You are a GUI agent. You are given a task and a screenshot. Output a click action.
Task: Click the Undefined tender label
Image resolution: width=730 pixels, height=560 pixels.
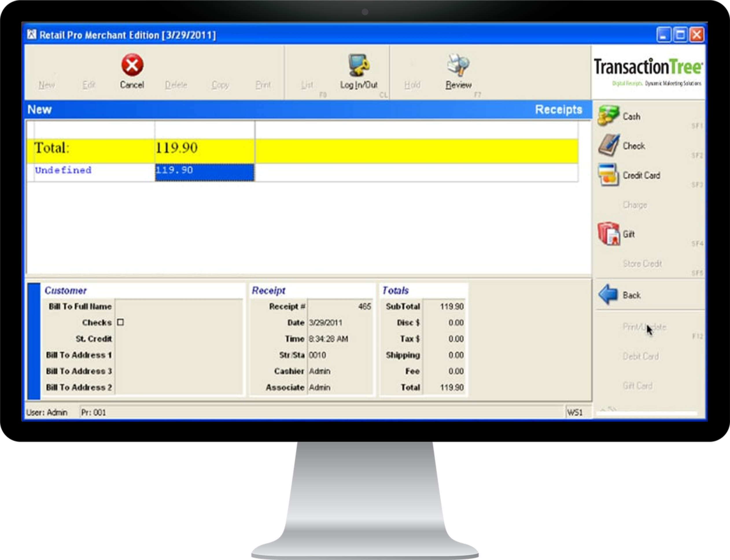pos(63,170)
